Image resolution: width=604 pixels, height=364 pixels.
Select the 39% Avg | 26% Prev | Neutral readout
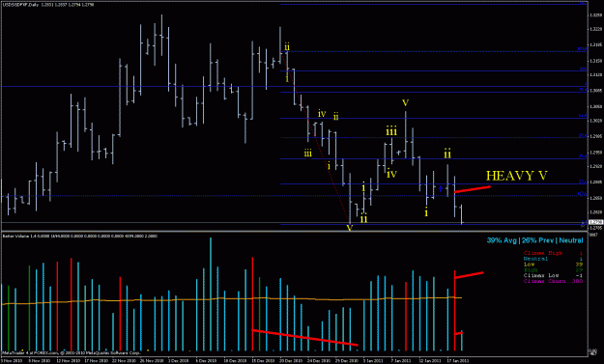[x=535, y=240]
